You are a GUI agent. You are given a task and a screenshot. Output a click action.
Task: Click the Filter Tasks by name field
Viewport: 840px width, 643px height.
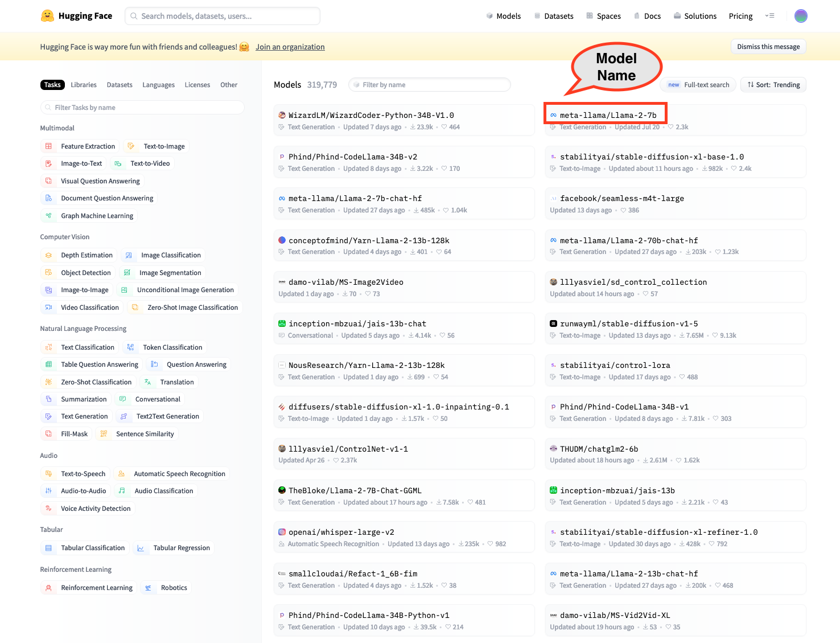[142, 107]
